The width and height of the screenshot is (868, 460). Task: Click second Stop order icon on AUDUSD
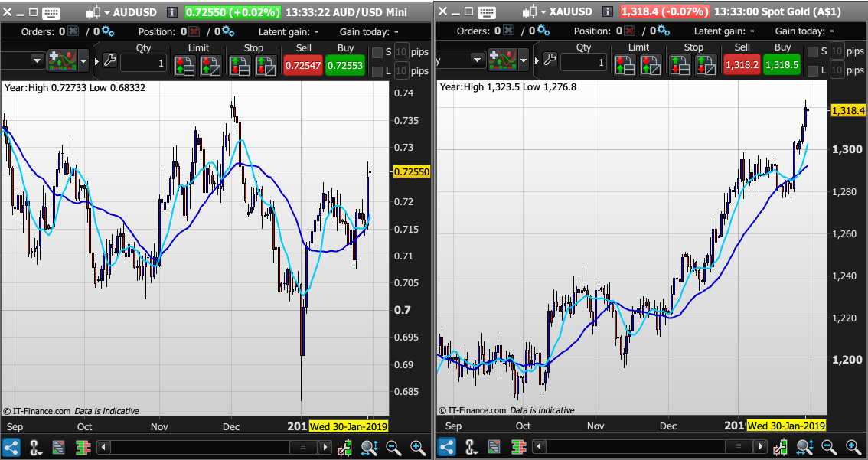[x=266, y=65]
